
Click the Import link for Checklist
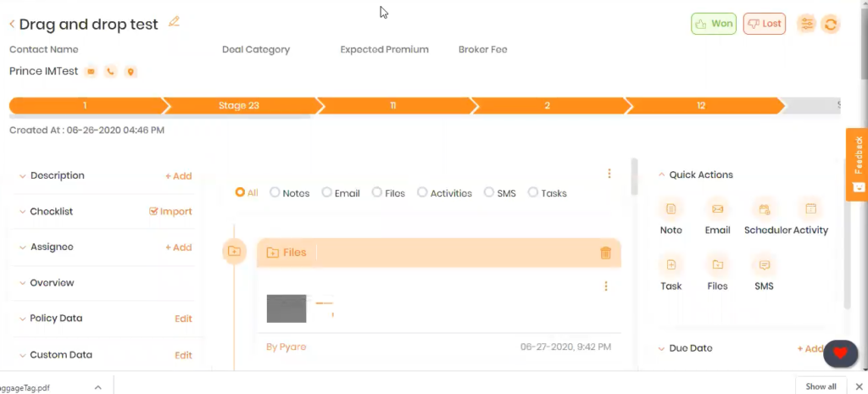coord(170,211)
